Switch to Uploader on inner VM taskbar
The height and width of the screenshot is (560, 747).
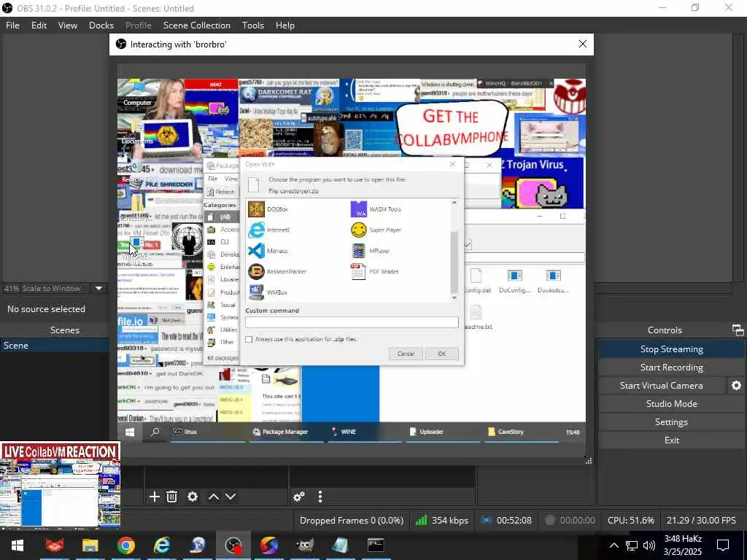(x=443, y=432)
